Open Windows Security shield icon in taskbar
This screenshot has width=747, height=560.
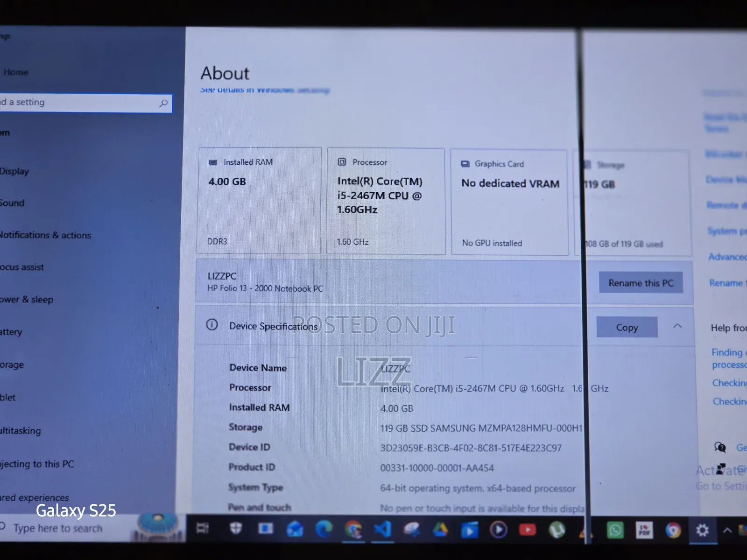click(236, 528)
